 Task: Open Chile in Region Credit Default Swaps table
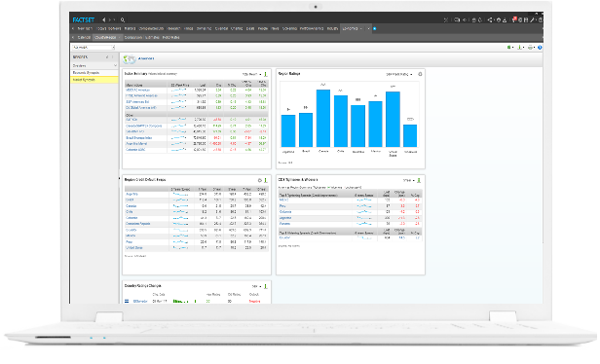[130, 212]
